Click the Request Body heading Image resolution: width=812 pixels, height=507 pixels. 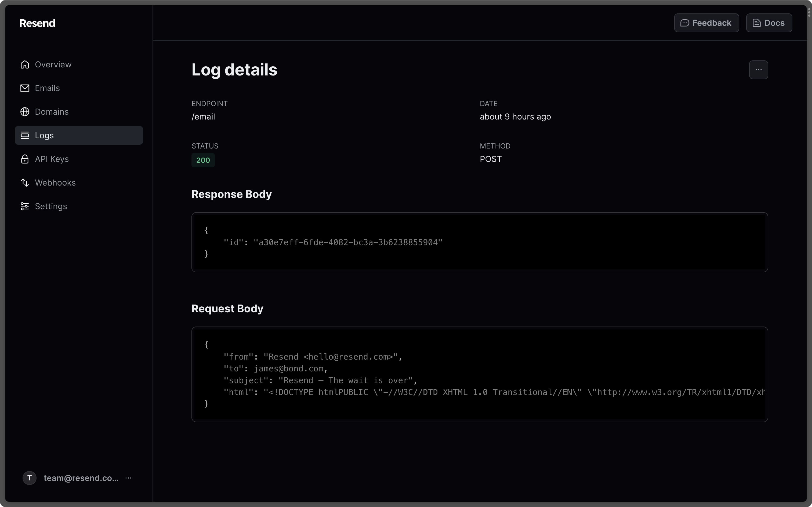pyautogui.click(x=227, y=309)
